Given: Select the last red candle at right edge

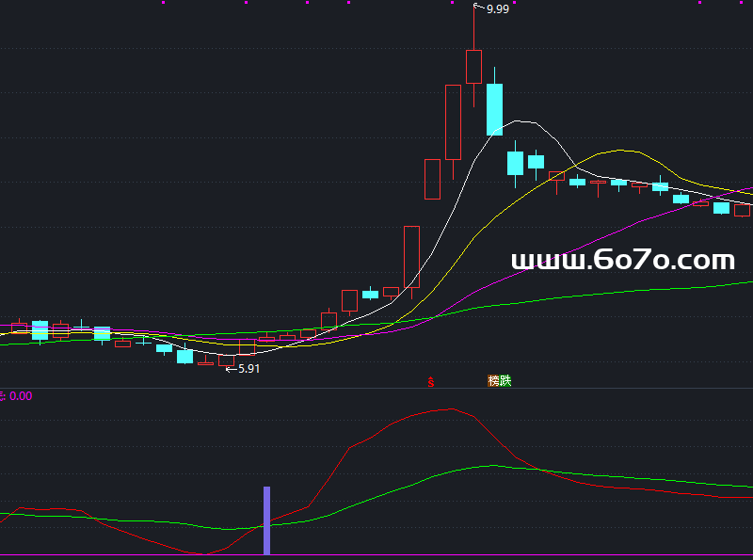Looking at the screenshot, I should (x=743, y=211).
